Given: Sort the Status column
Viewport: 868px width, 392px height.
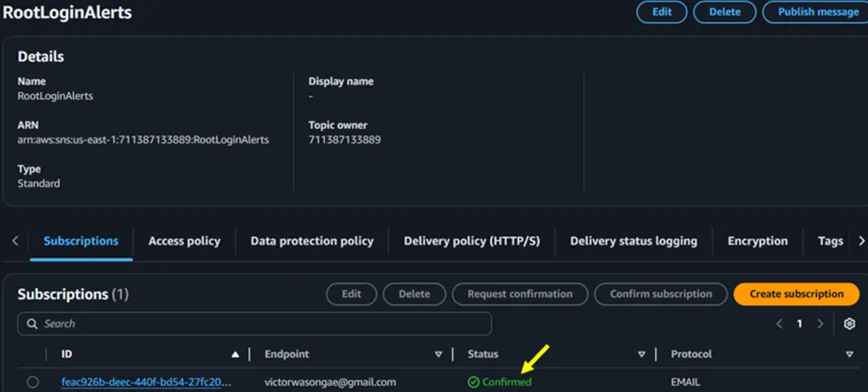Looking at the screenshot, I should [642, 354].
